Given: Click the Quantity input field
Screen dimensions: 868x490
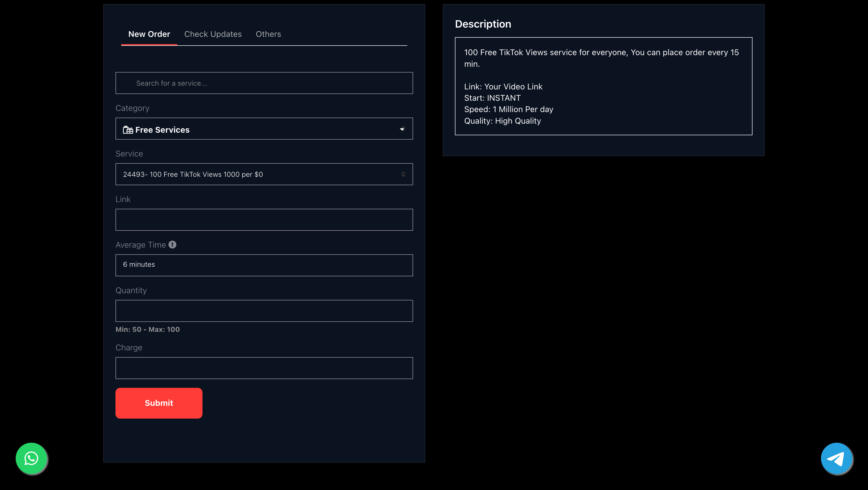Looking at the screenshot, I should click(263, 311).
